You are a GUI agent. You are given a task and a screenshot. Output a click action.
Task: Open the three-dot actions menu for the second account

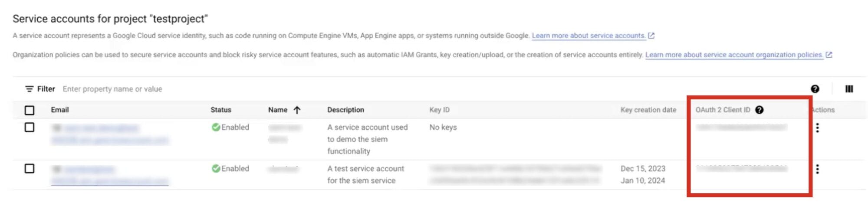coord(817,169)
